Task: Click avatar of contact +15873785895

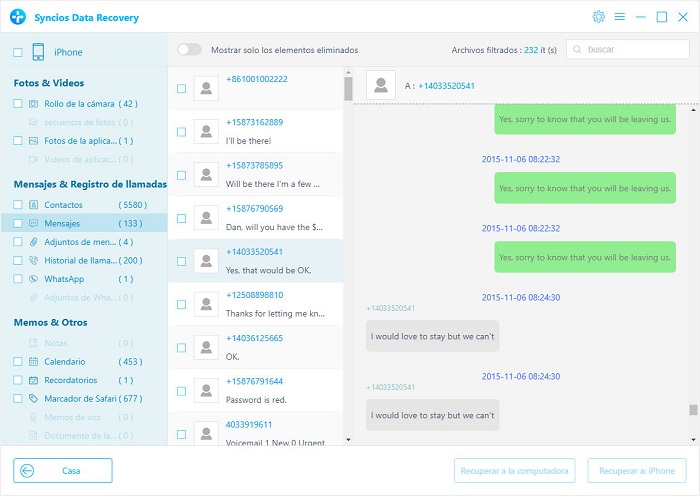Action: coord(206,175)
